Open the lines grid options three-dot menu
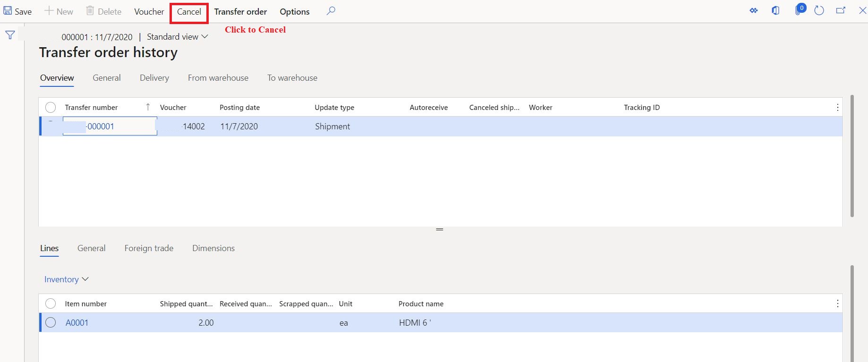The height and width of the screenshot is (362, 868). 838,303
